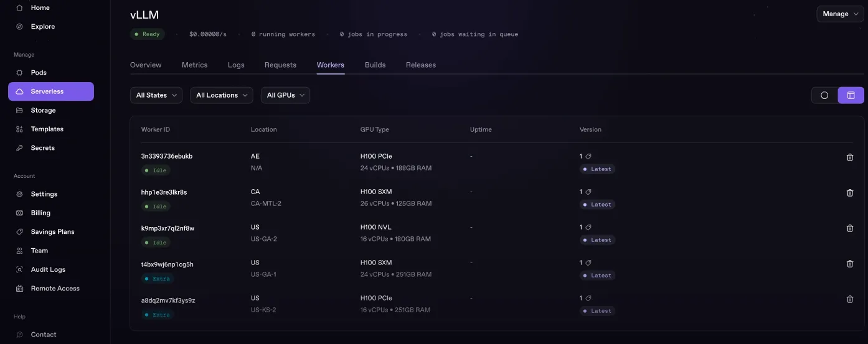Switch to circular graph view toggle
The width and height of the screenshot is (868, 344).
pyautogui.click(x=824, y=95)
